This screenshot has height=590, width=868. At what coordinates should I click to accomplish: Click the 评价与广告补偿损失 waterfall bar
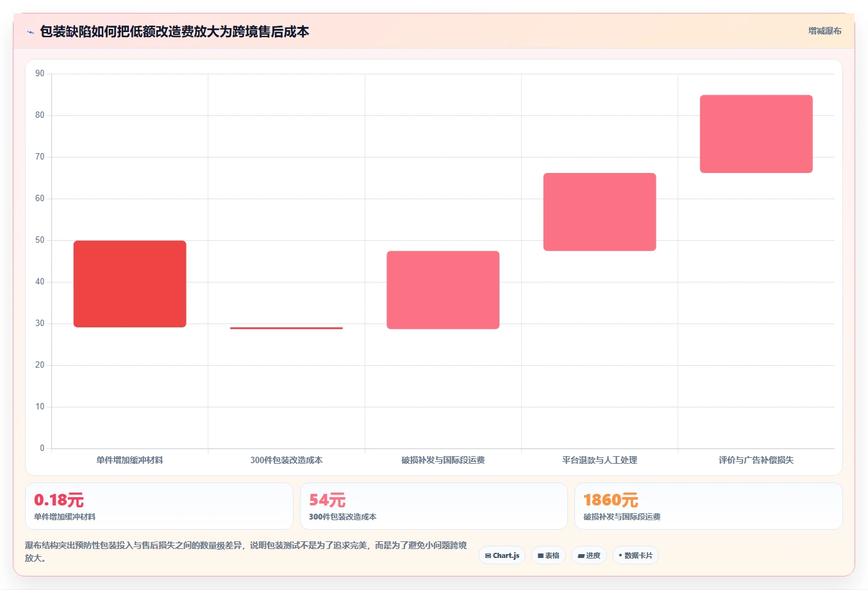(756, 134)
